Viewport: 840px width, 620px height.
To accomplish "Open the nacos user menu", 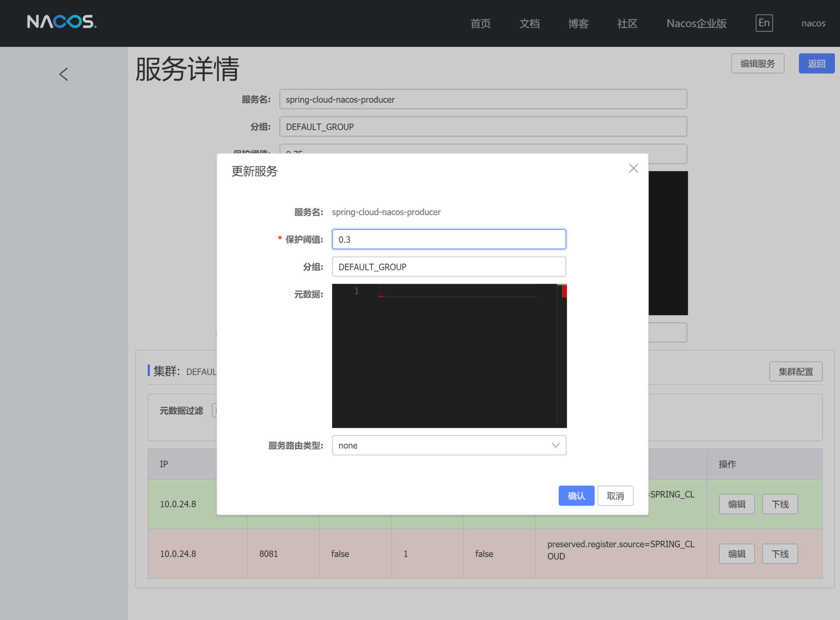I will click(x=813, y=23).
